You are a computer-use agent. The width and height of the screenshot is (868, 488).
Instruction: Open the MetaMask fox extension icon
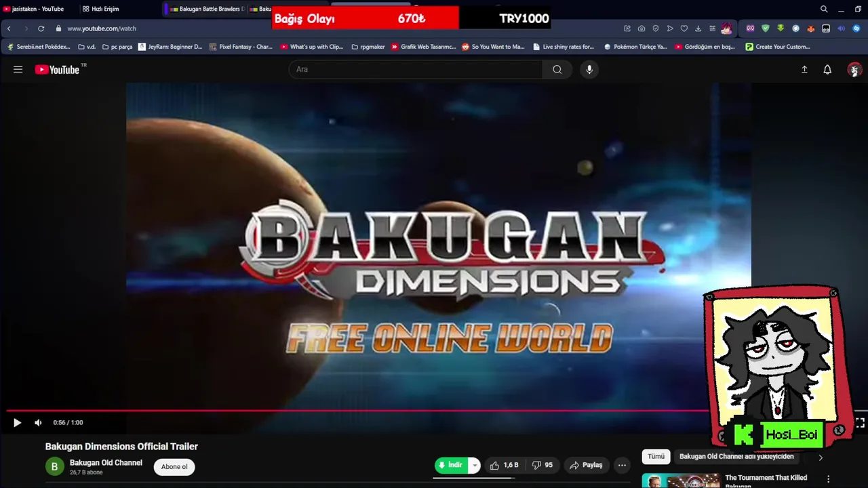click(810, 28)
